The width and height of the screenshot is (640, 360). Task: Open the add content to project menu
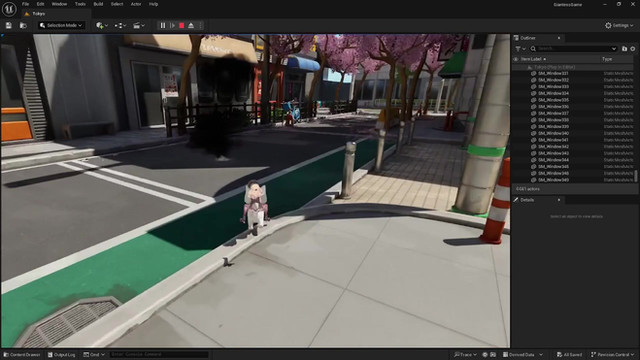(102, 25)
